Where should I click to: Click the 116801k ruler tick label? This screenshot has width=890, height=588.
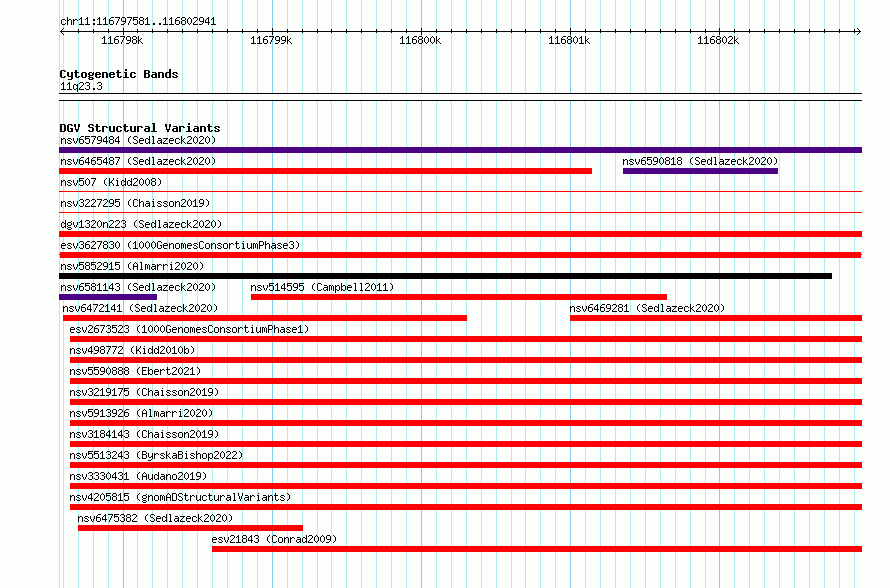[569, 40]
